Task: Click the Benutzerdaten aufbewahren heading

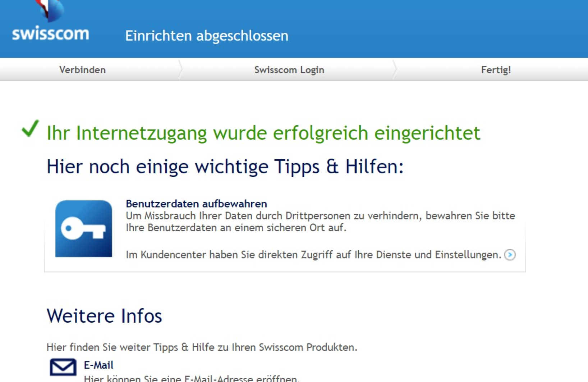Action: pos(196,204)
